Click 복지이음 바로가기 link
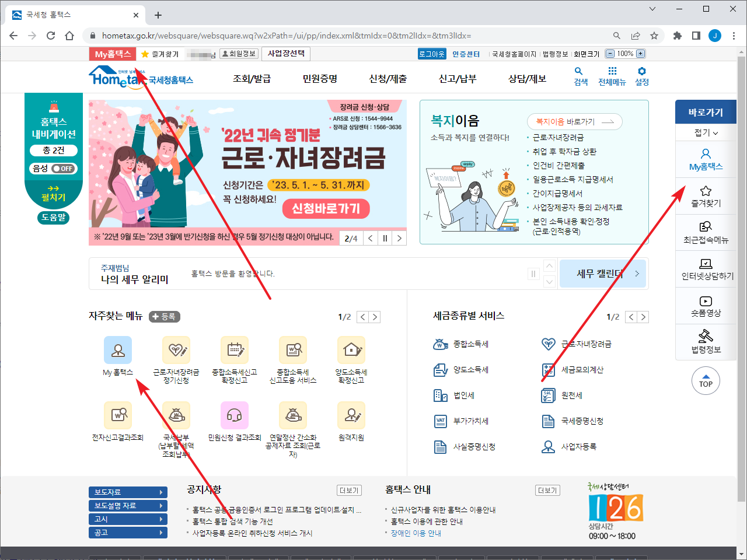Viewport: 747px width, 560px height. [574, 121]
